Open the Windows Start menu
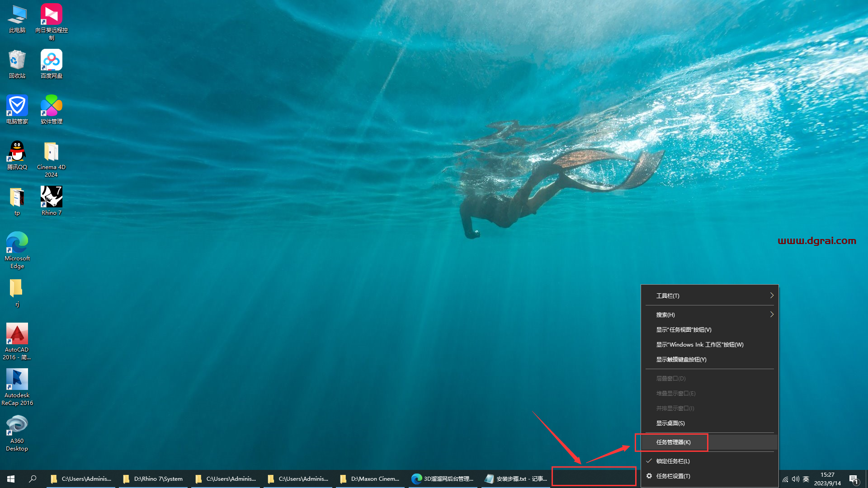This screenshot has height=488, width=868. pos(11,479)
